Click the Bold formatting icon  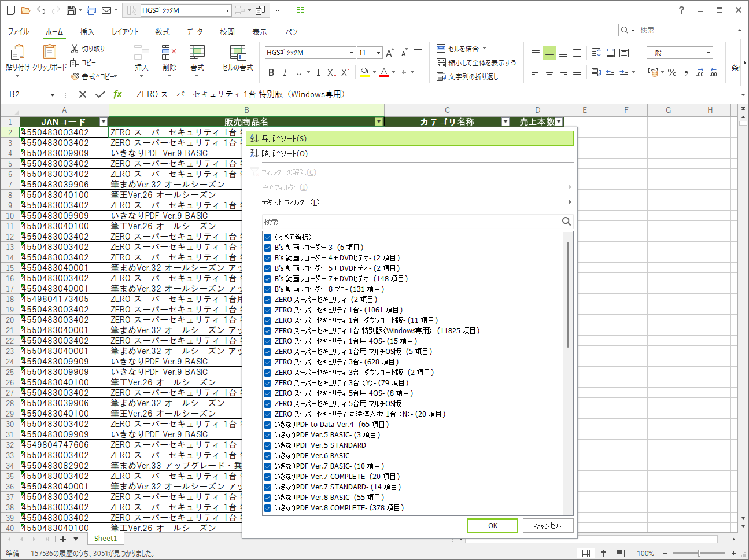(271, 72)
